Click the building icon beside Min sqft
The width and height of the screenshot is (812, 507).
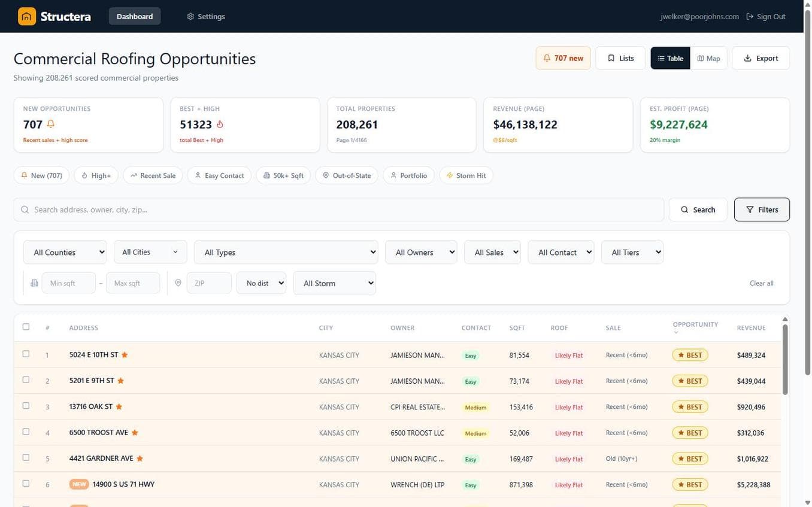34,283
